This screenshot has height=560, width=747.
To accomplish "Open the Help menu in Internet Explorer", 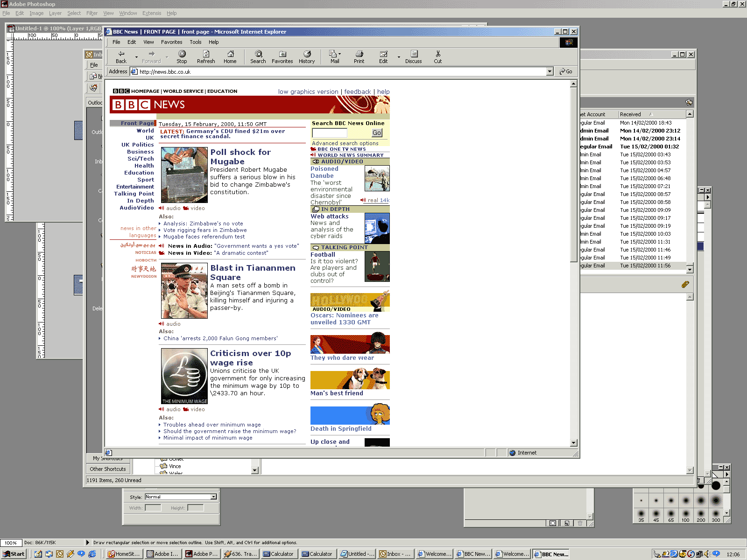I will pyautogui.click(x=213, y=42).
